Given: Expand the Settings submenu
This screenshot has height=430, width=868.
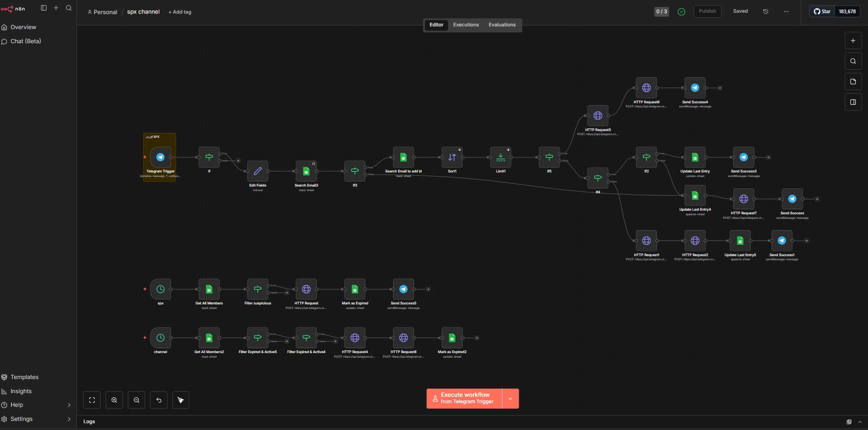Looking at the screenshot, I should coord(69,419).
